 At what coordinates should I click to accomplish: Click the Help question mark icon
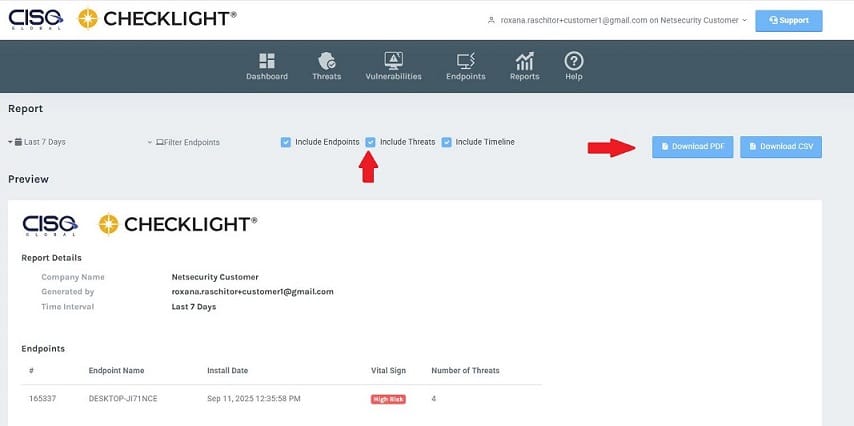point(573,60)
